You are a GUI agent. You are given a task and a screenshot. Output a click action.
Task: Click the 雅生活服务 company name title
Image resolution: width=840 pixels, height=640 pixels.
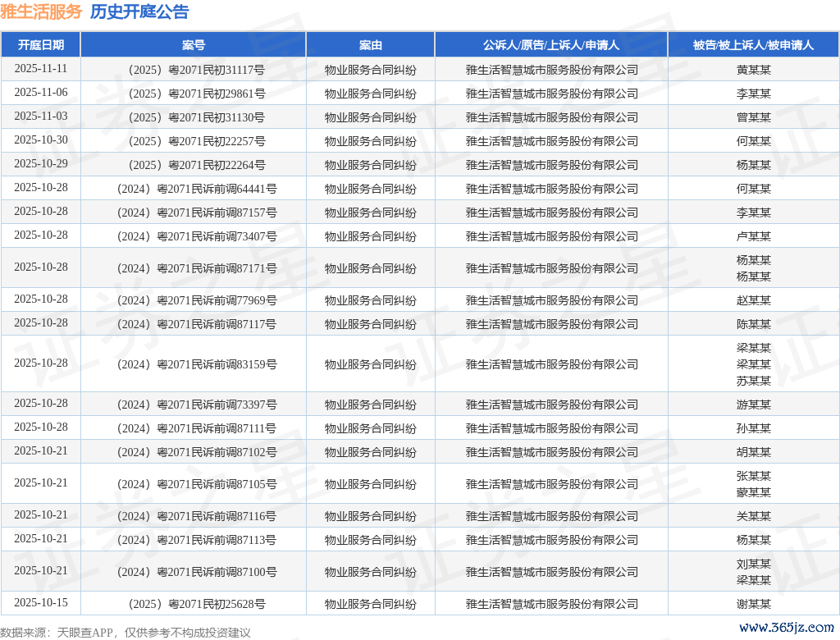(x=42, y=12)
